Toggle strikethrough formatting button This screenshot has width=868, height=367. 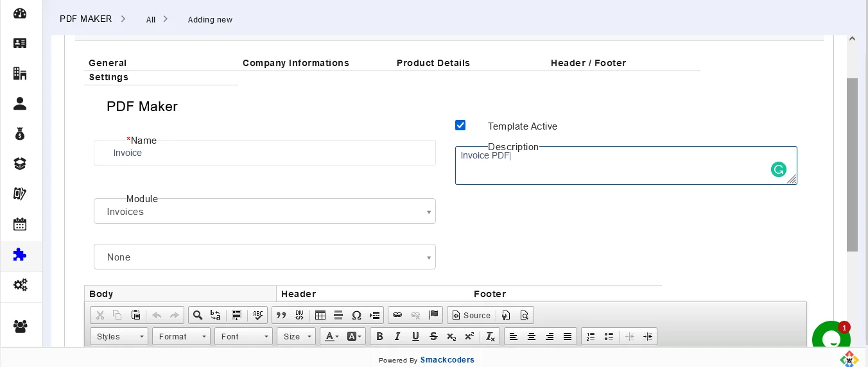433,336
